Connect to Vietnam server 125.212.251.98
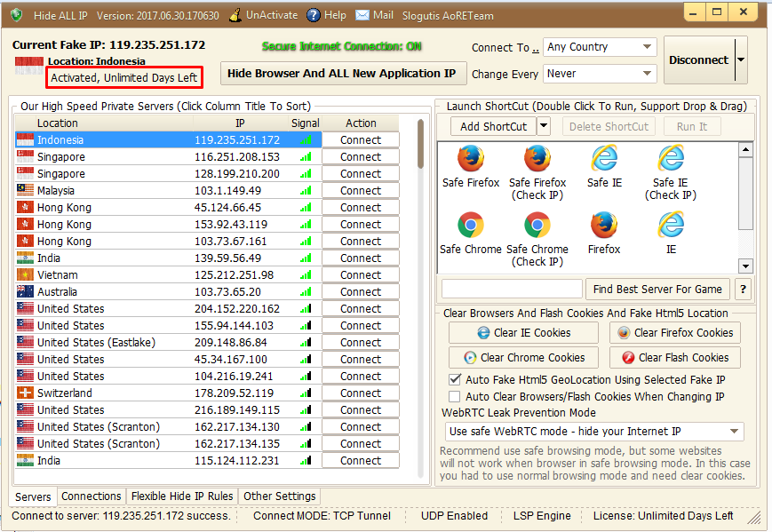 pyautogui.click(x=361, y=275)
